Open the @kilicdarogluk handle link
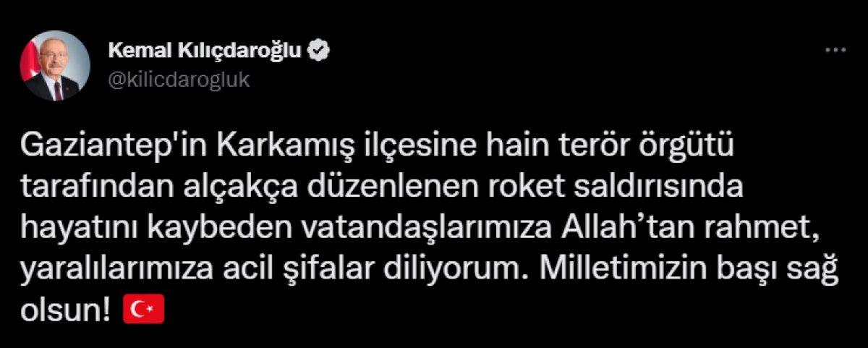This screenshot has width=868, height=348. coord(178,80)
